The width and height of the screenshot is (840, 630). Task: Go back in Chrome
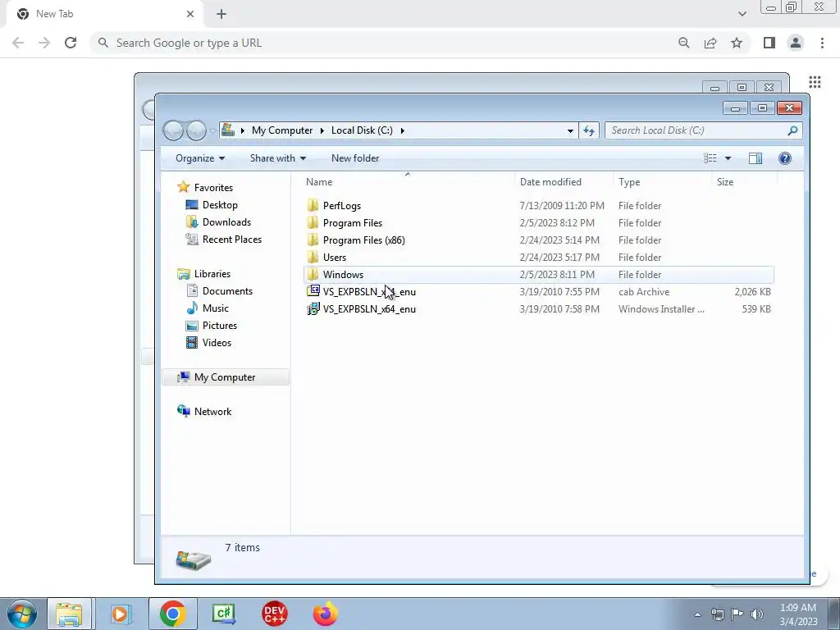point(18,43)
